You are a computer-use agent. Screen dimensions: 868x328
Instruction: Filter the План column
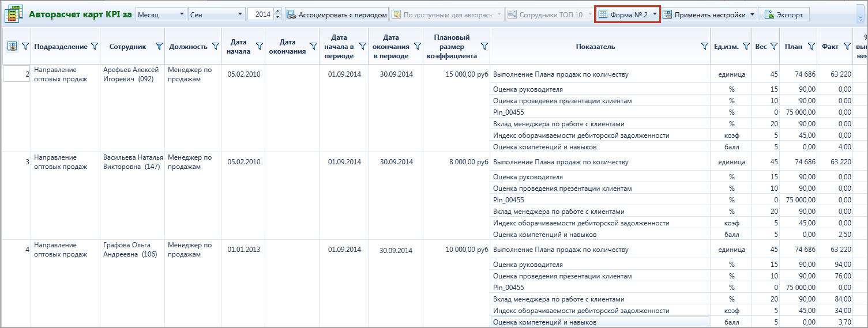[811, 47]
